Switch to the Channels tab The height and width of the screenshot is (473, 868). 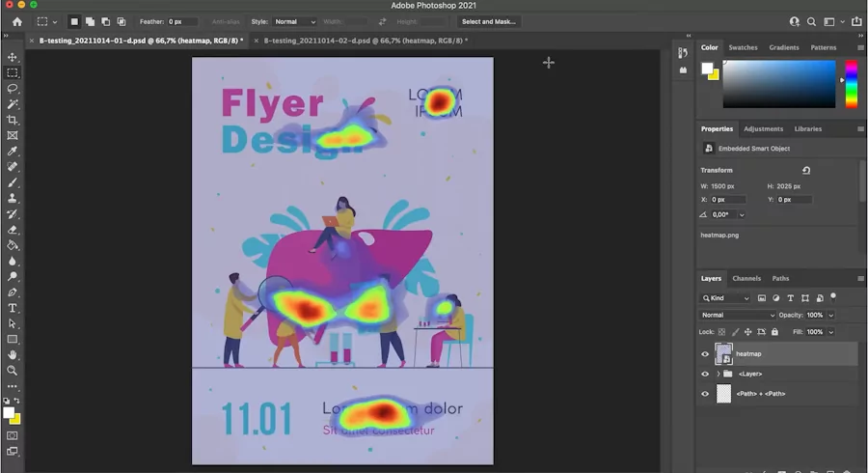(746, 279)
